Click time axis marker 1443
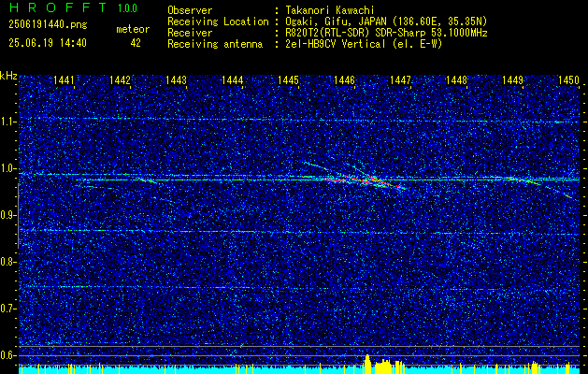588x374 pixels. click(x=176, y=80)
